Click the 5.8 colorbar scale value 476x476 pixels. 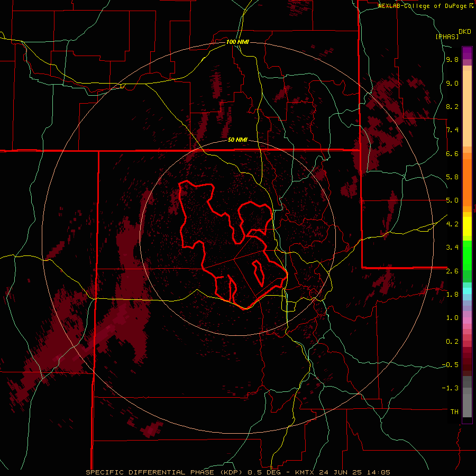[452, 177]
